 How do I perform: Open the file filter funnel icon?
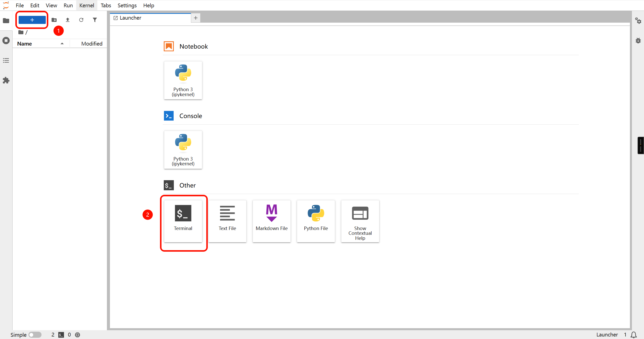coord(95,20)
